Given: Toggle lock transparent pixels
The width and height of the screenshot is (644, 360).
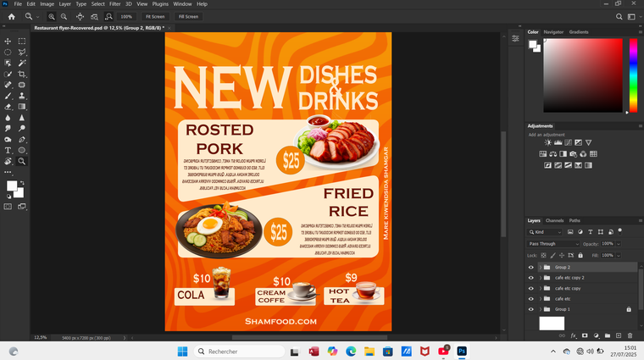Looking at the screenshot, I should tap(543, 255).
